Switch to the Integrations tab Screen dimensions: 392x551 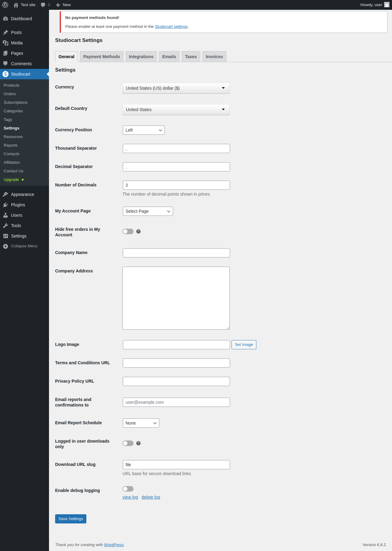point(141,57)
